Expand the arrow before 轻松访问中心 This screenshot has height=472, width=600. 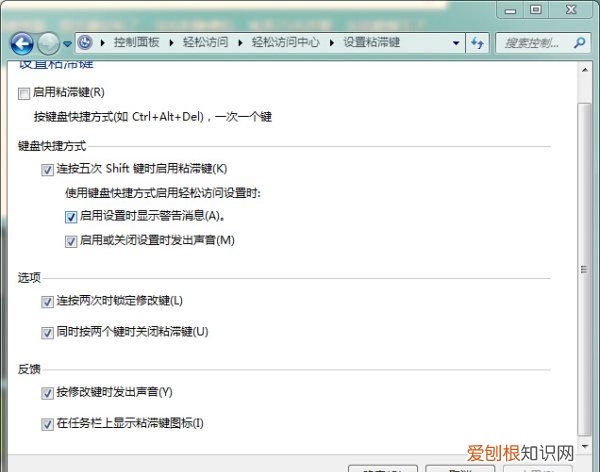(x=240, y=42)
